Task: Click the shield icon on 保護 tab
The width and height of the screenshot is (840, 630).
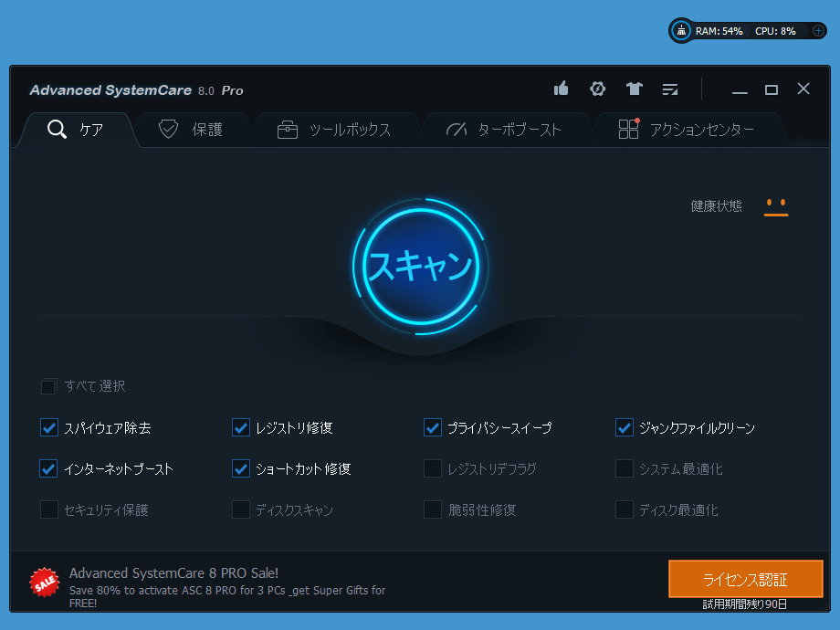Action: click(168, 129)
